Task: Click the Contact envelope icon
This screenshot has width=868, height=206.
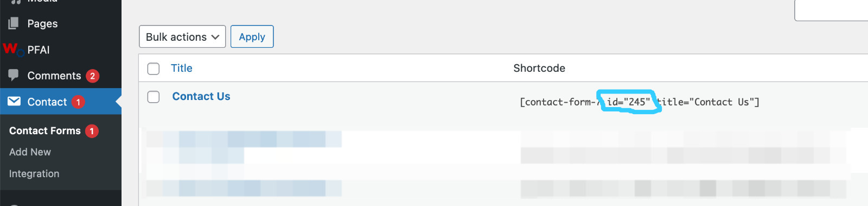Action: point(14,102)
